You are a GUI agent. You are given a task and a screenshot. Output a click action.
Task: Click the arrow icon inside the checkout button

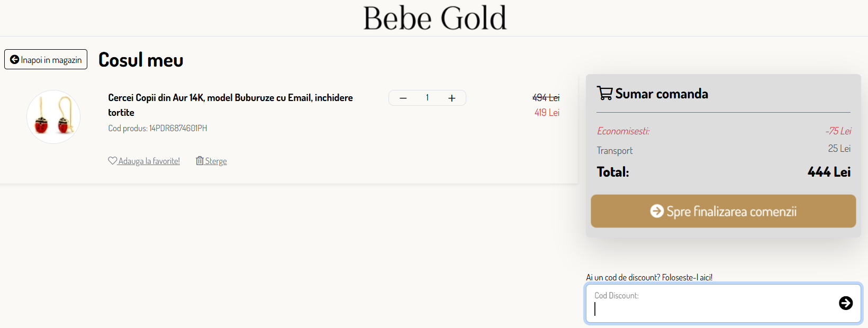657,211
